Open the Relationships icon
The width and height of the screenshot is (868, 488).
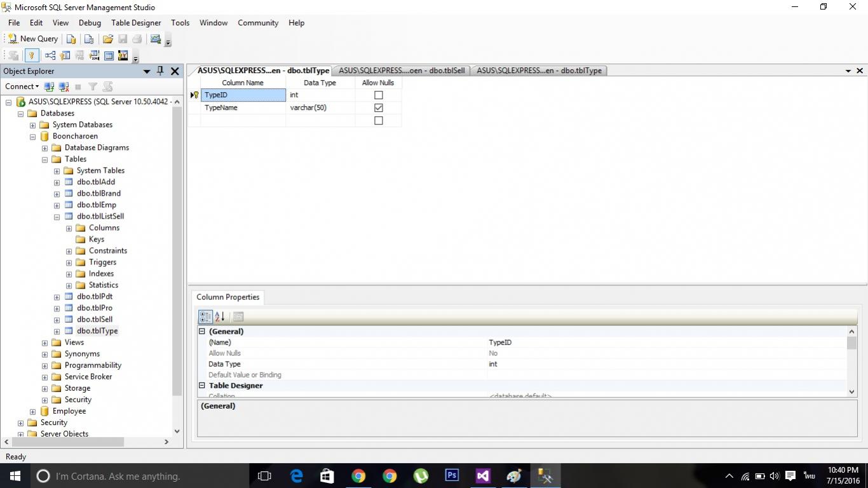[50, 55]
